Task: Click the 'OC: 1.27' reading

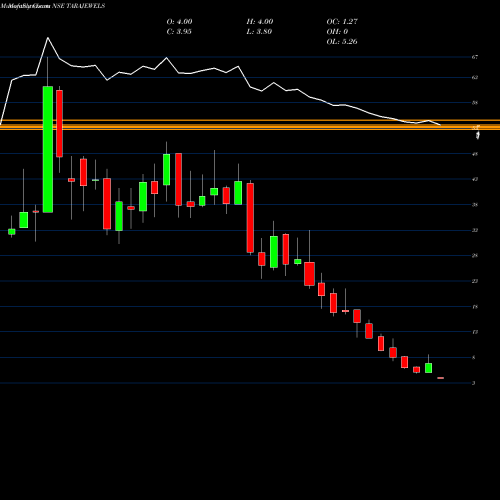Action: pos(342,22)
